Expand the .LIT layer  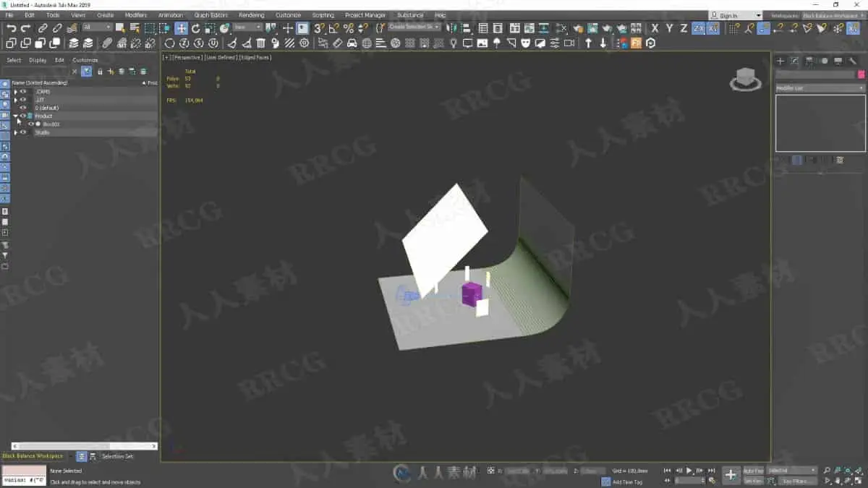pos(16,100)
